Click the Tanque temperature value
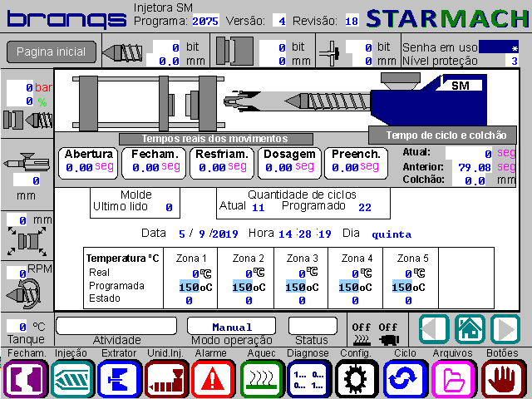Image resolution: width=532 pixels, height=399 pixels. [x=17, y=327]
